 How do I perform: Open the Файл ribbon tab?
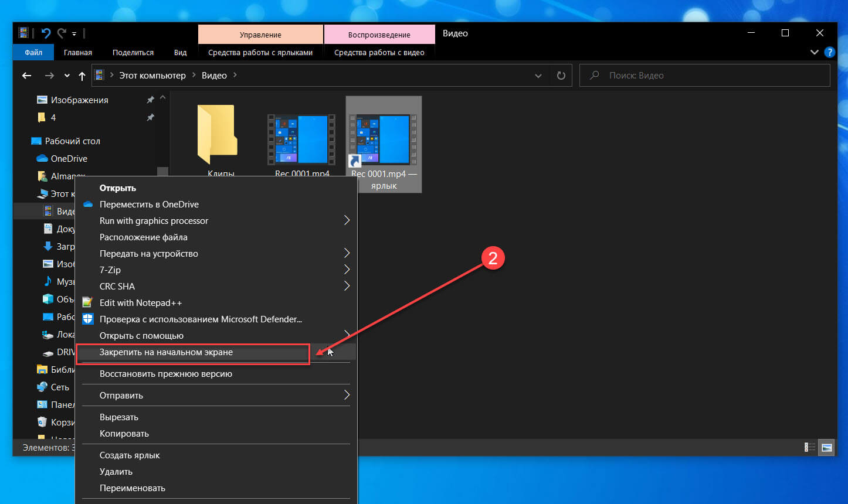point(33,52)
